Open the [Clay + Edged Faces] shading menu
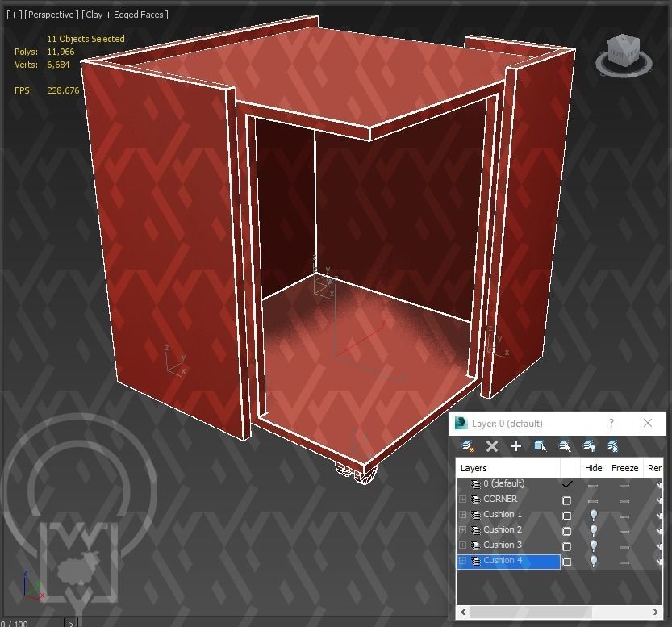Screen dimensions: 672x627 point(125,15)
